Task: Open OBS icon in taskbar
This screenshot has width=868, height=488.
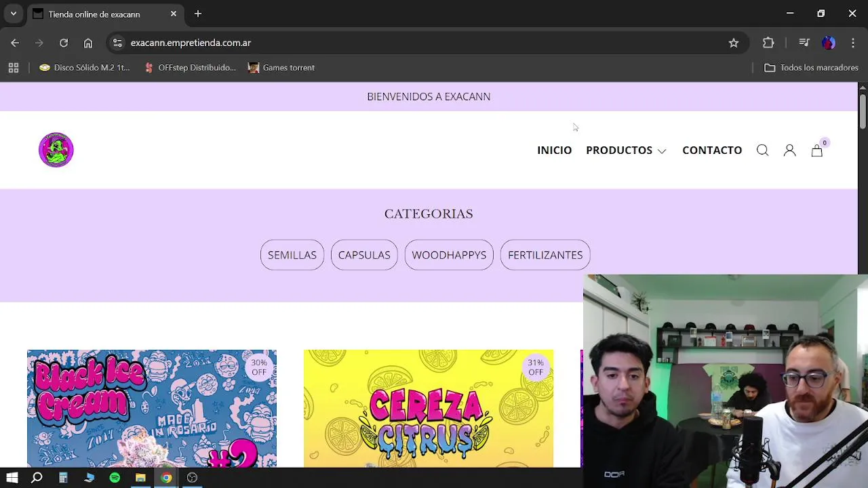Action: pos(192,478)
